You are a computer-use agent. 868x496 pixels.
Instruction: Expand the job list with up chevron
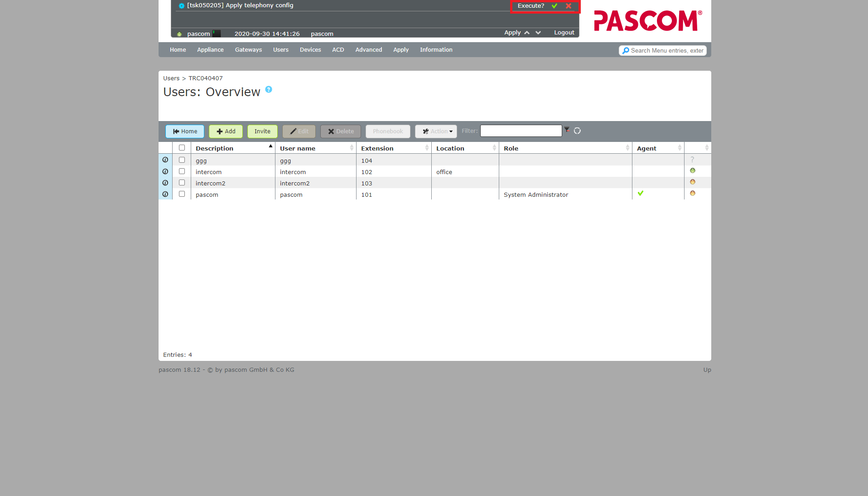(527, 33)
